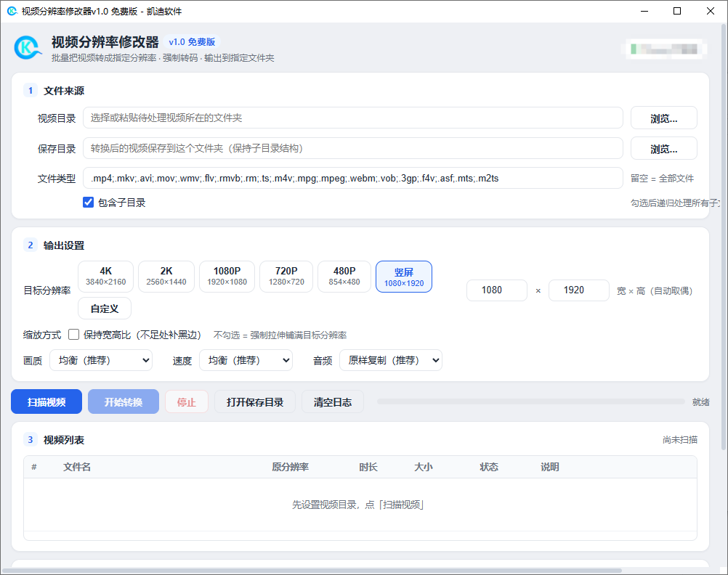Minimize the 视频分辨率修改器 window
Viewport: 728px width, 575px height.
click(644, 11)
